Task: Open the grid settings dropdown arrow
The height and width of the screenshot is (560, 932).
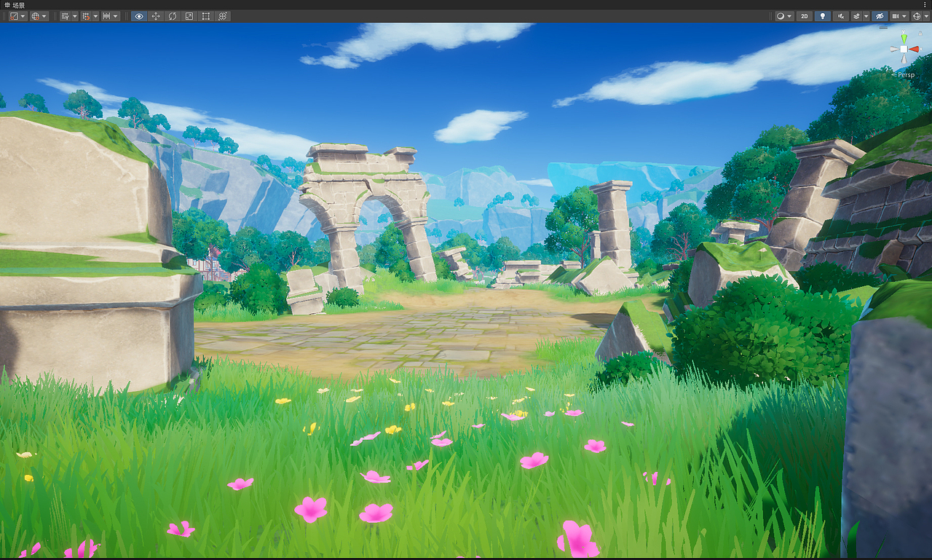Action: pos(75,16)
